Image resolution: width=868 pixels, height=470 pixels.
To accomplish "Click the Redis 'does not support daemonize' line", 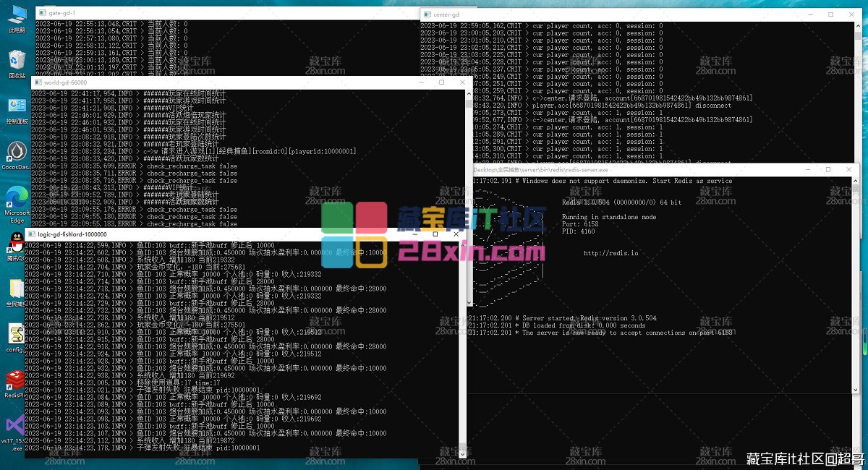I will 600,181.
